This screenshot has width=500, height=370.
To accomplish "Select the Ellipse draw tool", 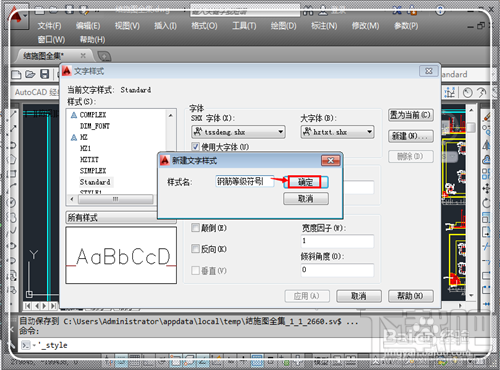I will pyautogui.click(x=13, y=246).
